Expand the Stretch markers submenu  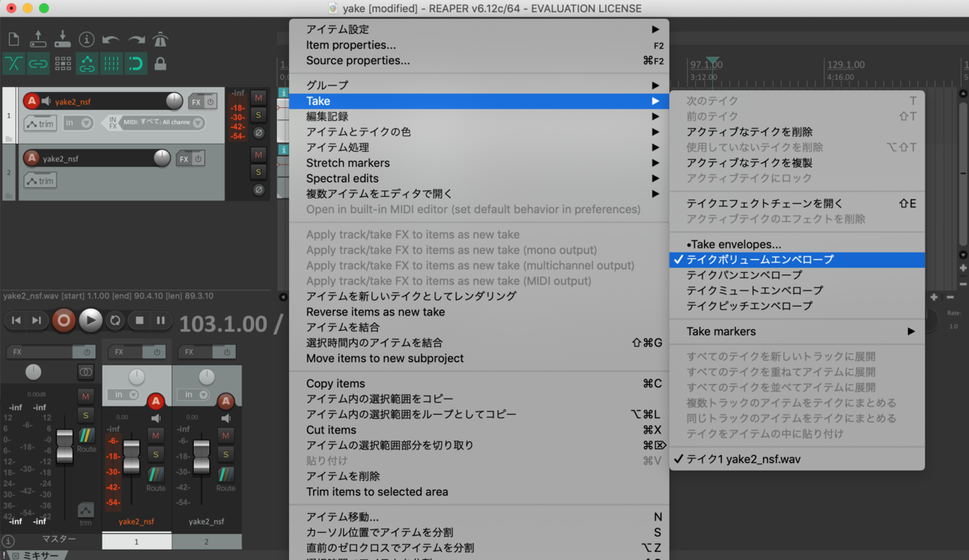(x=479, y=163)
